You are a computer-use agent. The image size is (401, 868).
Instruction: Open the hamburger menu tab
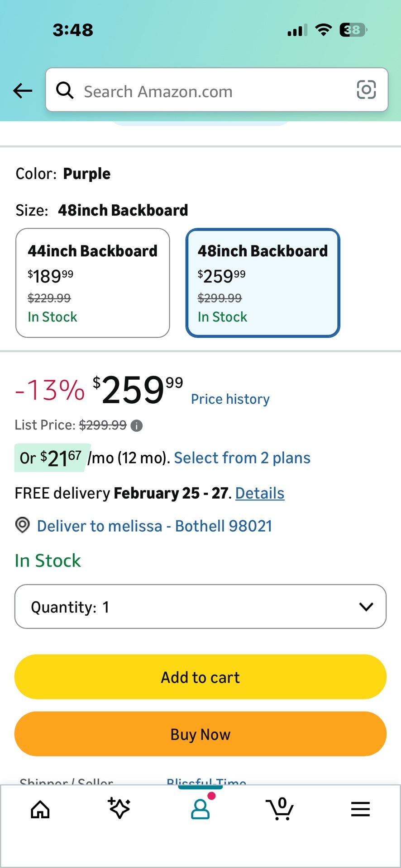click(x=360, y=809)
